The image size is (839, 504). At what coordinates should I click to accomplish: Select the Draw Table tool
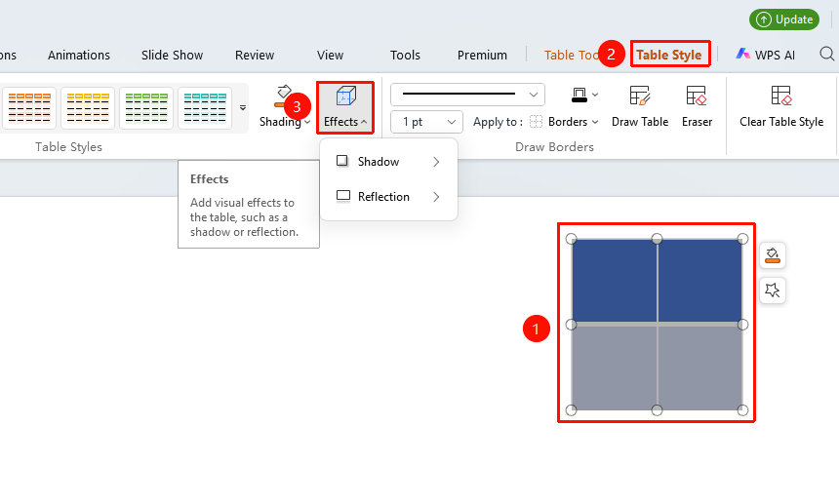click(639, 107)
